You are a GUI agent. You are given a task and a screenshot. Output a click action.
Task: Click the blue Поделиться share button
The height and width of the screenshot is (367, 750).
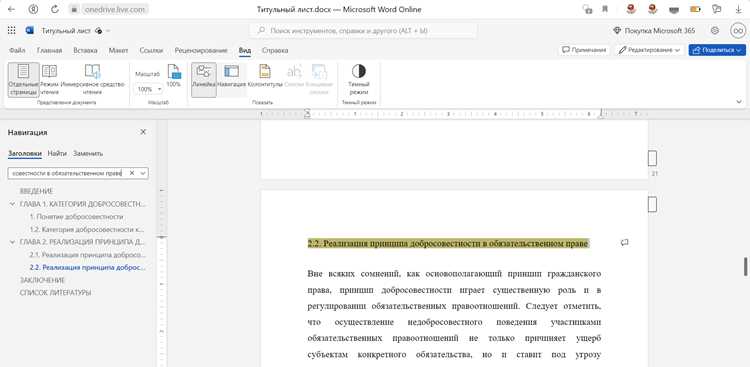point(717,50)
